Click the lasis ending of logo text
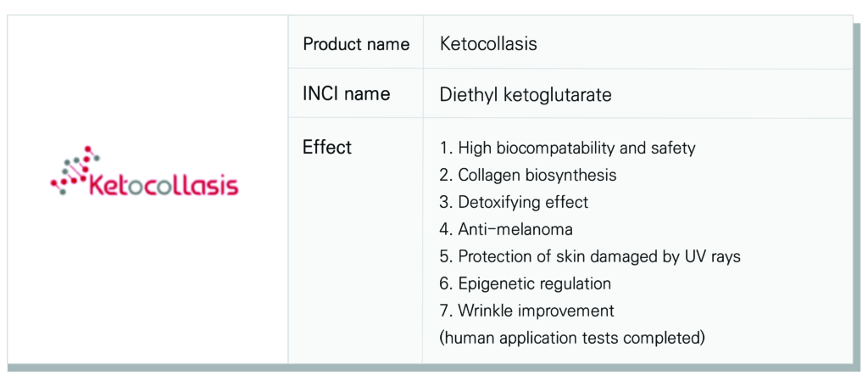The image size is (868, 387). point(212,183)
